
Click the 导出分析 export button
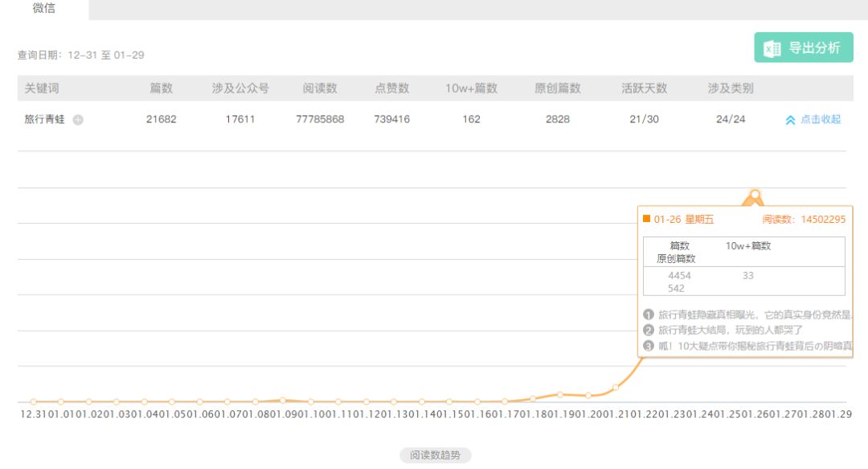click(x=804, y=48)
